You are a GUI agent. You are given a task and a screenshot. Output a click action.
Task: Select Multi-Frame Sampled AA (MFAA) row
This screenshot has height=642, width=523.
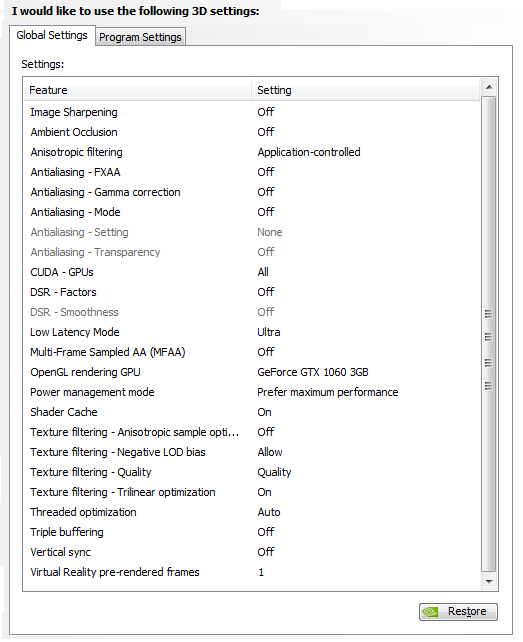(251, 352)
